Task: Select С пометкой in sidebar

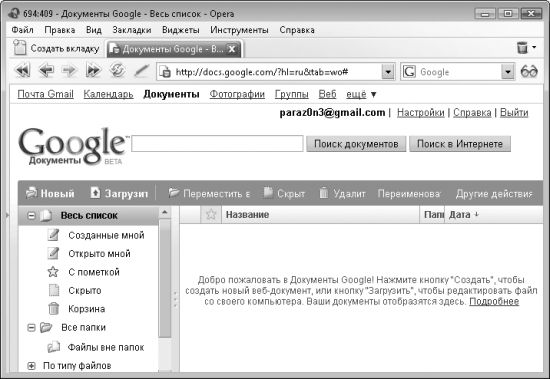Action: pyautogui.click(x=94, y=272)
